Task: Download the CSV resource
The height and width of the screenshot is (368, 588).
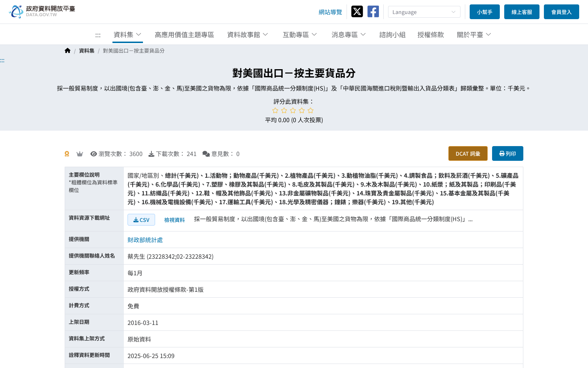Action: [x=141, y=220]
